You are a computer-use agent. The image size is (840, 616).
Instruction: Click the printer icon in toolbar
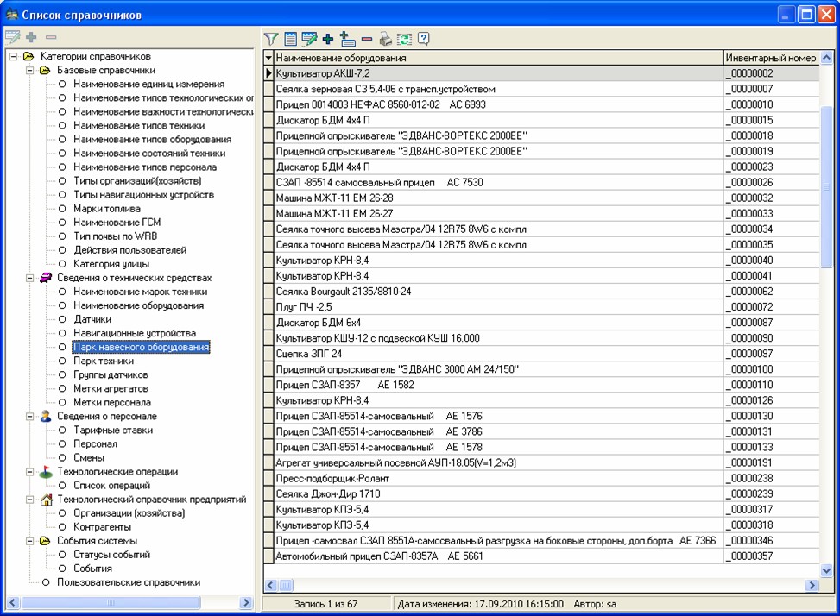pyautogui.click(x=385, y=39)
